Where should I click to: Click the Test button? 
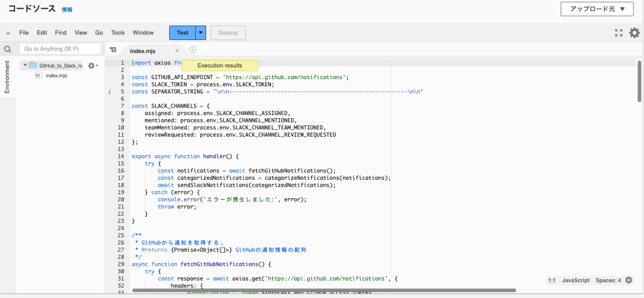182,33
